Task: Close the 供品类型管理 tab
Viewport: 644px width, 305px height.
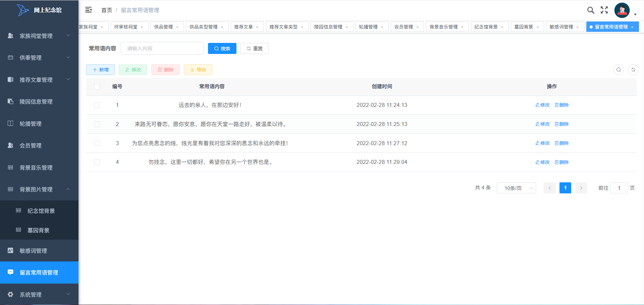Action: coord(222,27)
